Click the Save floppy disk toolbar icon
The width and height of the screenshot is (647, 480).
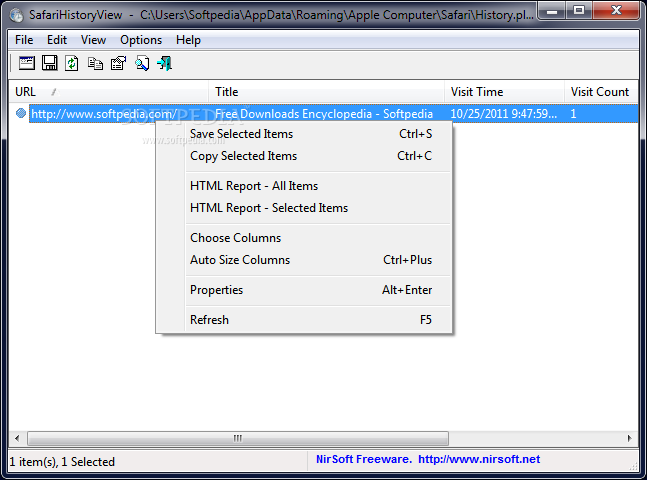(x=50, y=63)
